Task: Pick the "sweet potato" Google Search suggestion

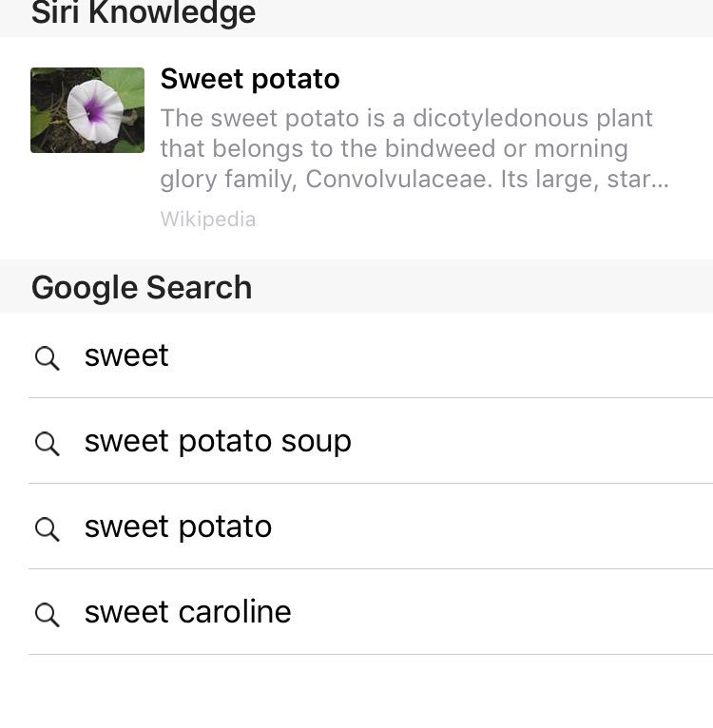Action: pos(178,527)
